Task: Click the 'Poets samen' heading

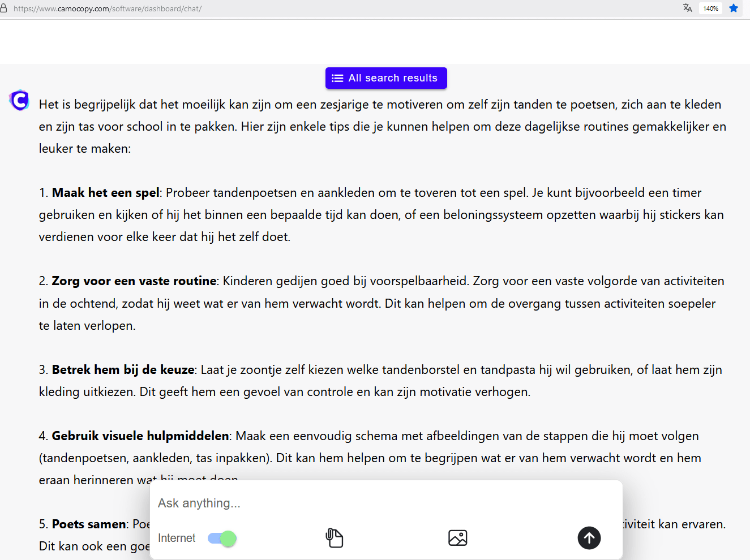Action: [90, 524]
